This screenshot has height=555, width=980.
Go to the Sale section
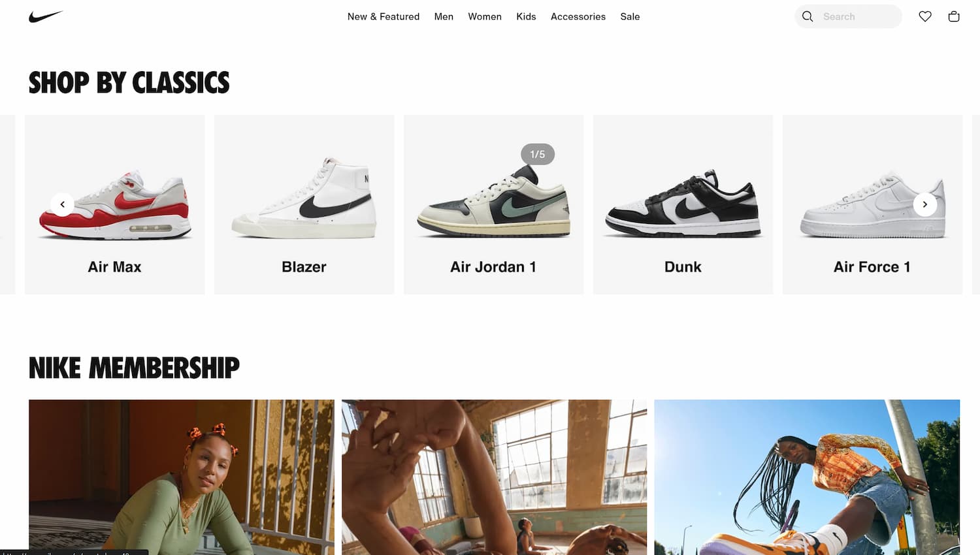point(630,16)
